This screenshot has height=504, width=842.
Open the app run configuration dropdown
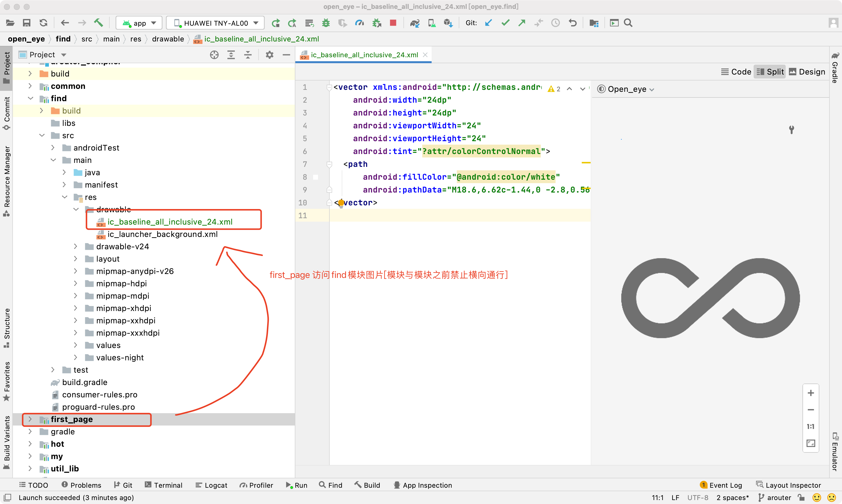click(139, 23)
